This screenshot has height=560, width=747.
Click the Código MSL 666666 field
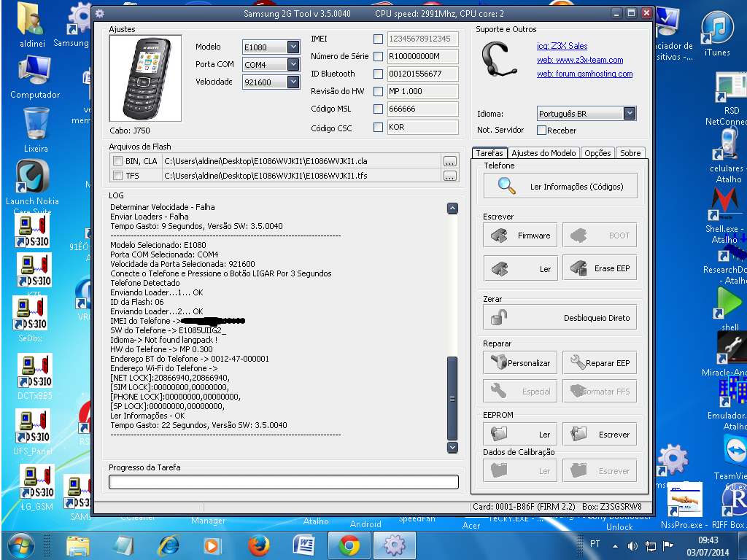click(422, 109)
